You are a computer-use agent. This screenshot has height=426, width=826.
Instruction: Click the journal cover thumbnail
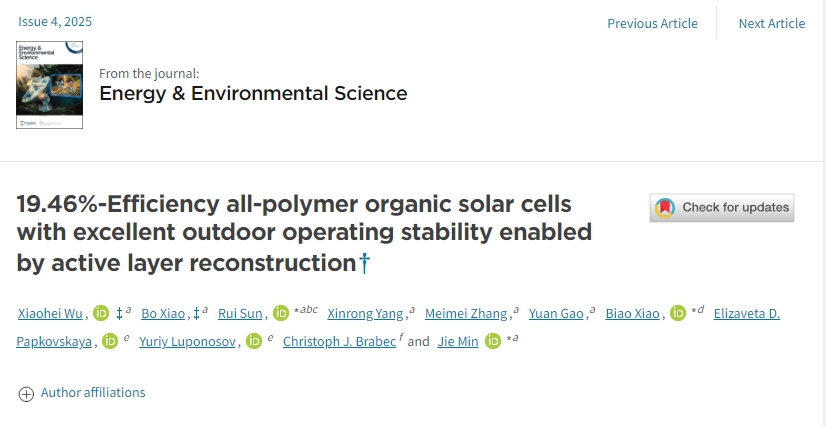tap(49, 84)
